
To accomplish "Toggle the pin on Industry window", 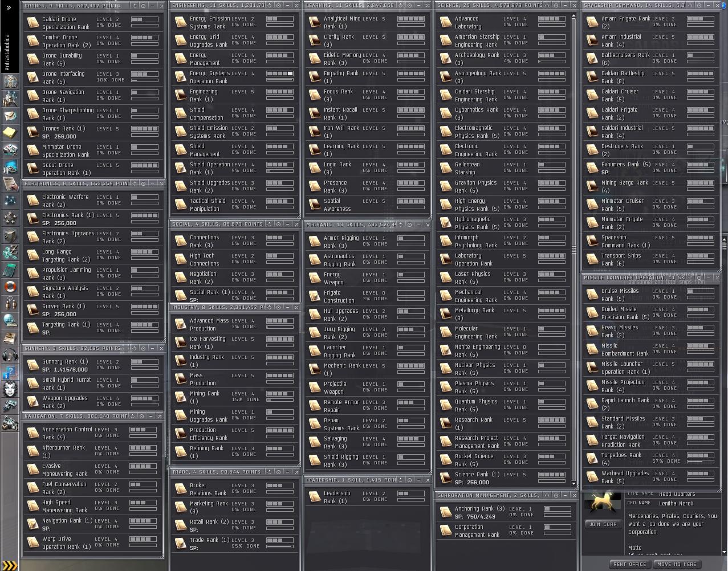I will tap(278, 307).
